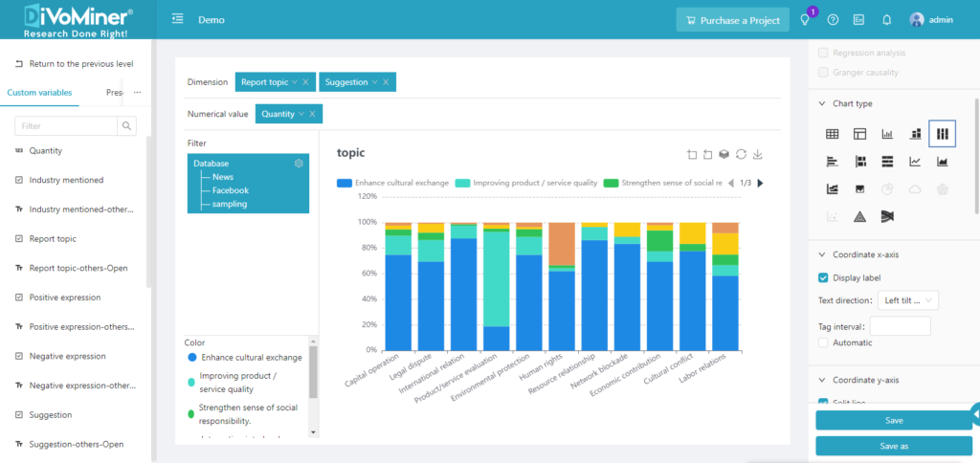The height and width of the screenshot is (463, 980).
Task: Click the chart data view cube icon
Action: click(724, 154)
